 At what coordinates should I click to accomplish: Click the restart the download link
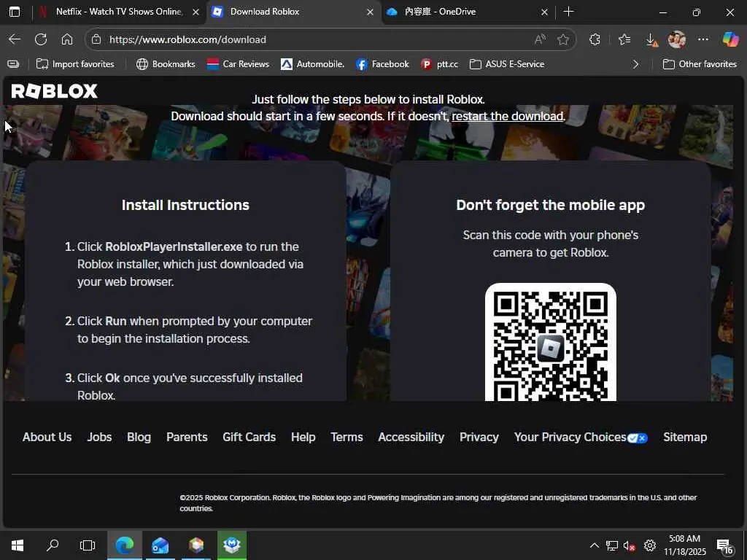pyautogui.click(x=508, y=116)
